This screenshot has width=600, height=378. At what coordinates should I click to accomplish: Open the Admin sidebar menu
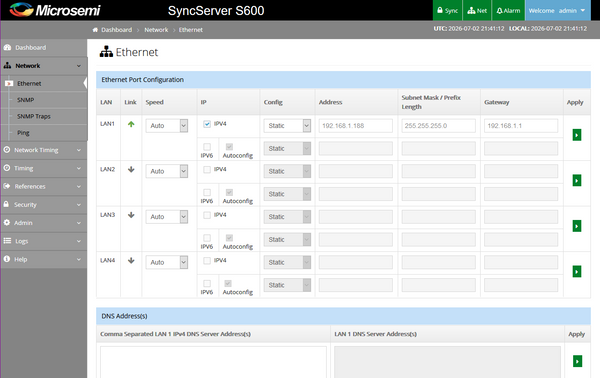[44, 223]
